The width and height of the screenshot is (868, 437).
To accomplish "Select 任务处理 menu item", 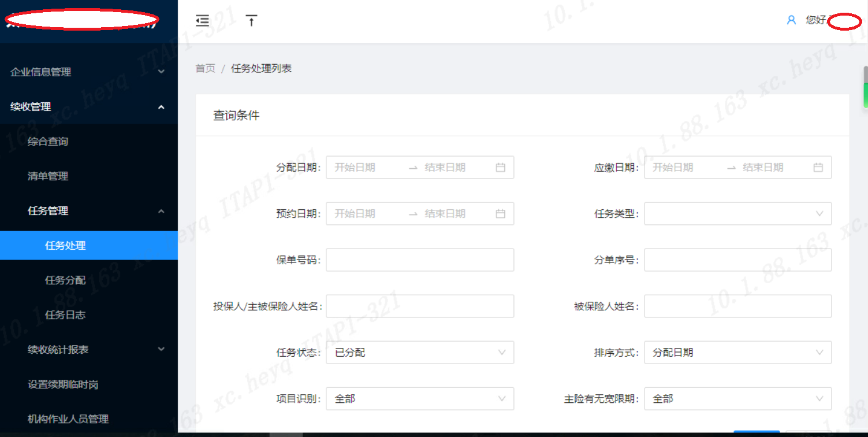I will [89, 246].
